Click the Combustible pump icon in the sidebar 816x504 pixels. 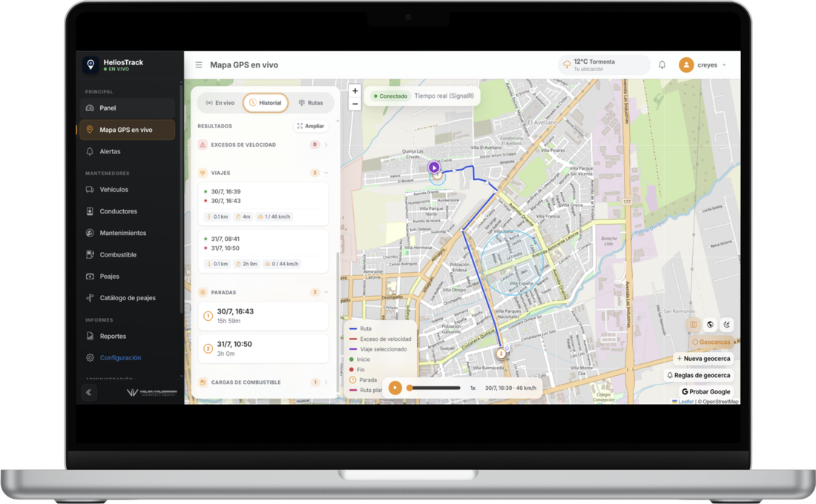(x=90, y=255)
